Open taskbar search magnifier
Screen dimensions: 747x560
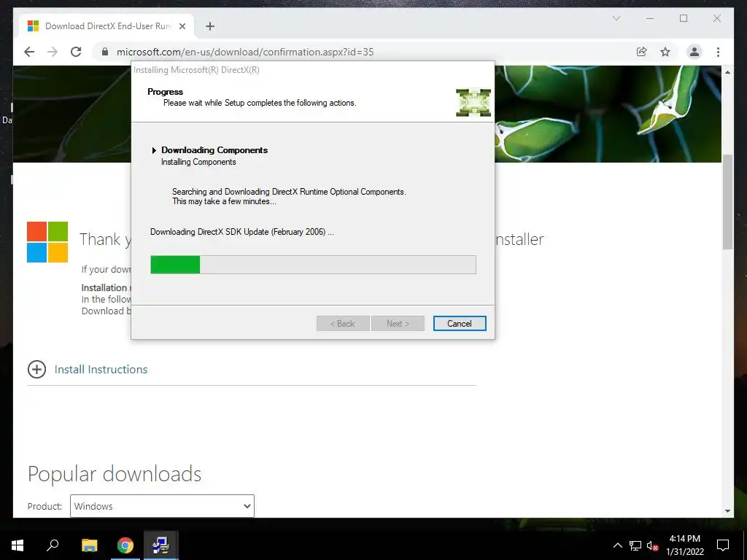(x=53, y=545)
